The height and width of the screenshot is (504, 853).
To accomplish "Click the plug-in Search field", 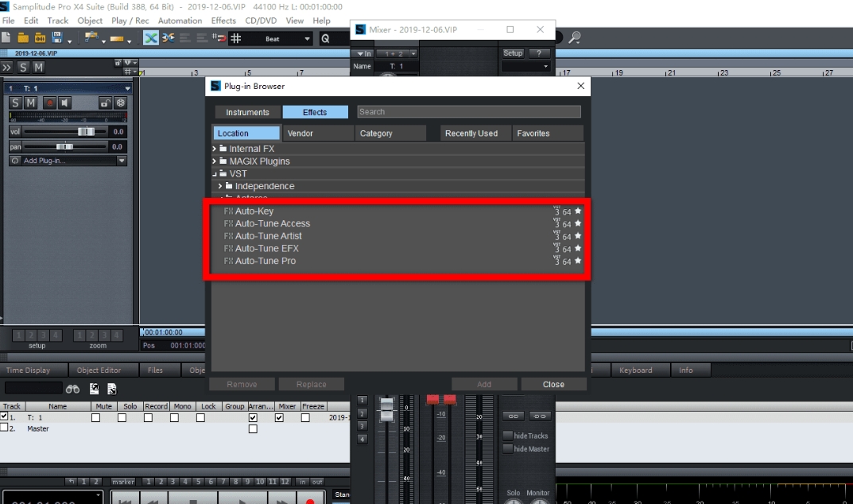I will coord(469,111).
